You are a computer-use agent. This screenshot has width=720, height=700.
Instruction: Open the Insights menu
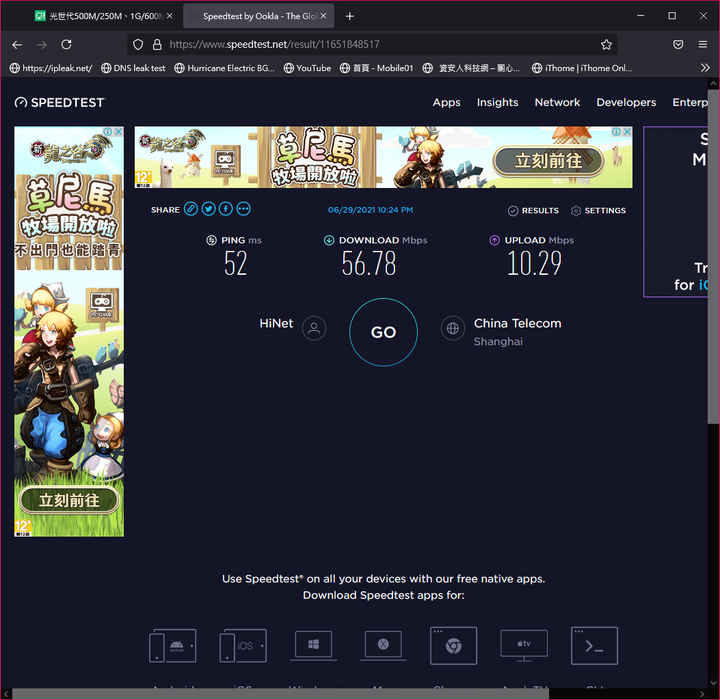click(x=497, y=102)
